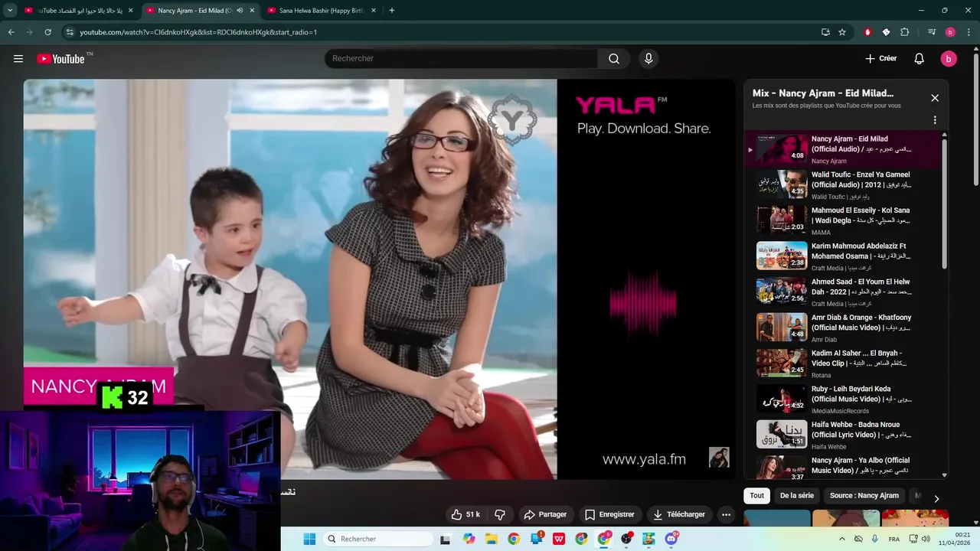Click the address bar URL
980x551 pixels.
point(198,32)
